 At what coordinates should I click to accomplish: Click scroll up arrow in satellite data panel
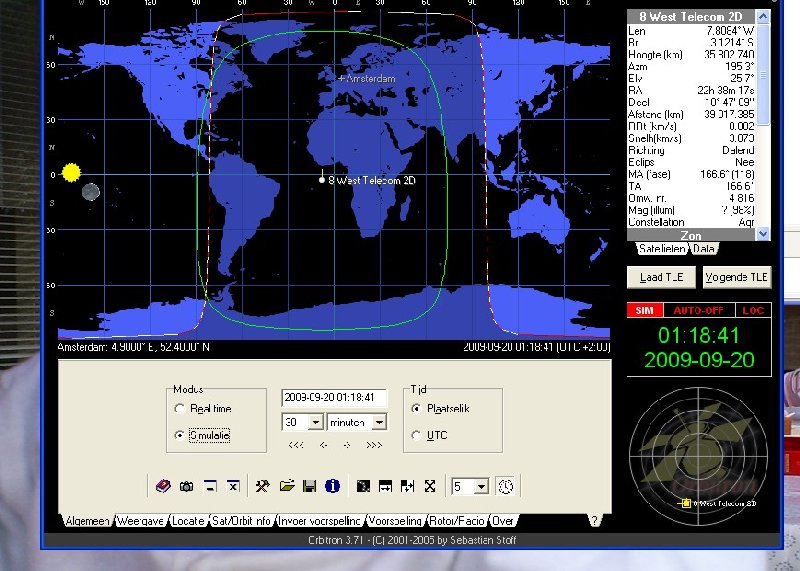click(763, 17)
